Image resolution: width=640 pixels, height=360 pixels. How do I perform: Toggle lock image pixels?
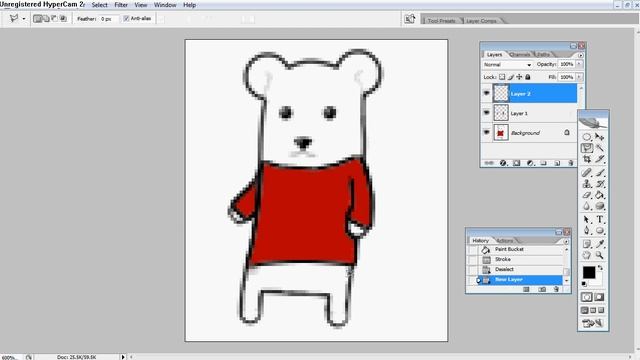click(x=511, y=77)
